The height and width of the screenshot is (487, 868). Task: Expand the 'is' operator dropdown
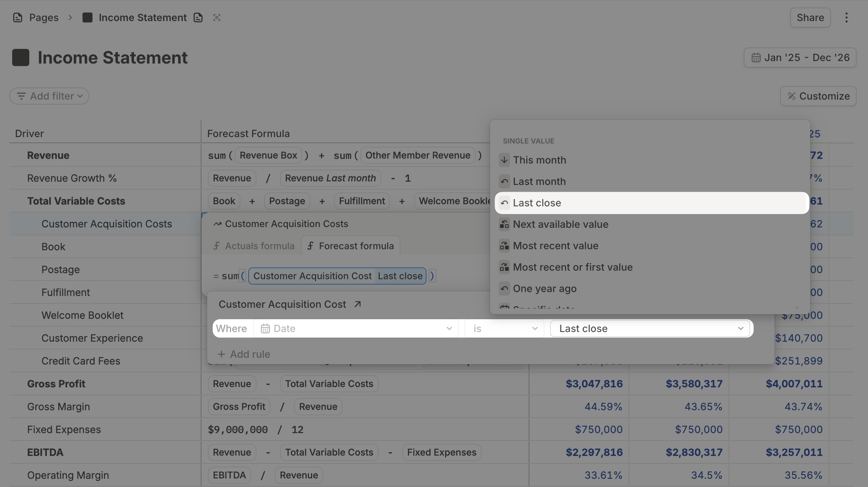point(504,328)
